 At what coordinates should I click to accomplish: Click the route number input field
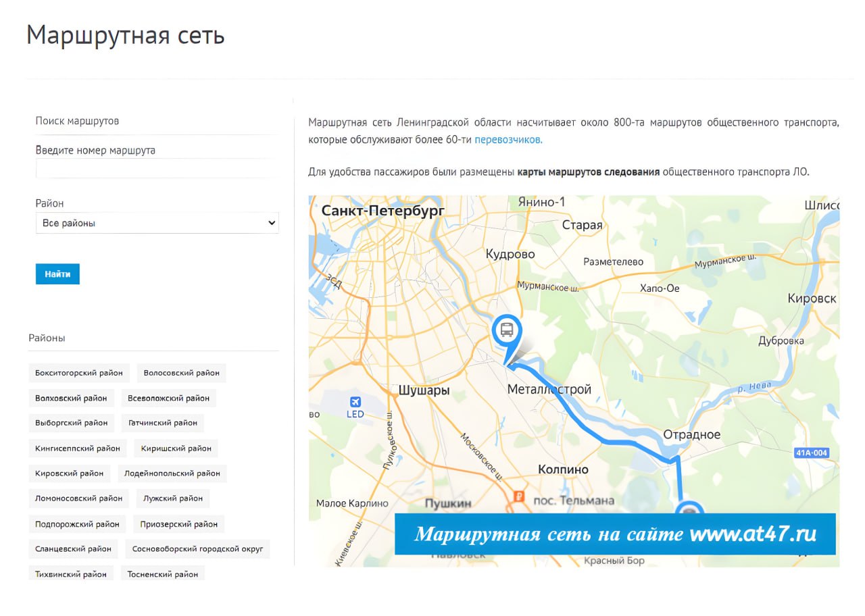(157, 169)
